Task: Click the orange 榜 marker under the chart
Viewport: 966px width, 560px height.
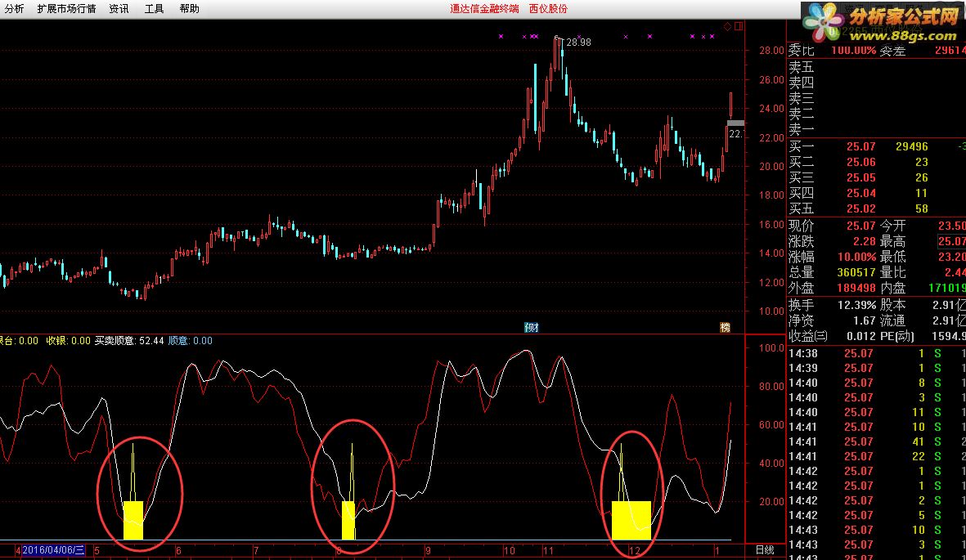Action: coord(726,327)
